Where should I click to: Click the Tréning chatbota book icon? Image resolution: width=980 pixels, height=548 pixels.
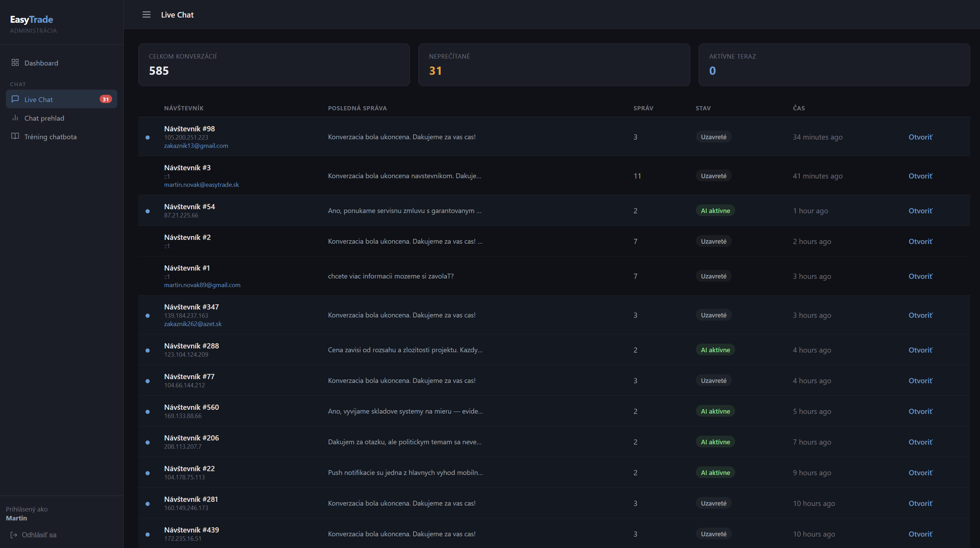pyautogui.click(x=15, y=136)
